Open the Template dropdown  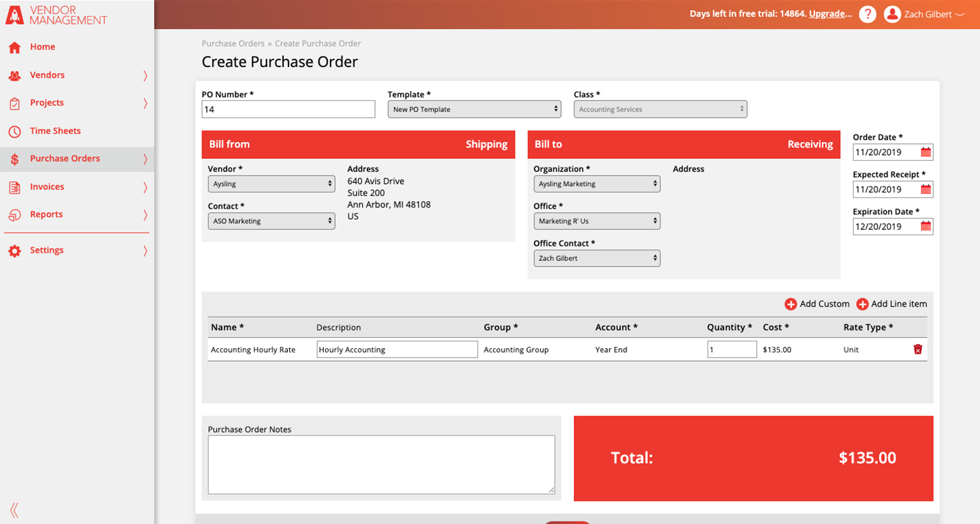tap(474, 109)
